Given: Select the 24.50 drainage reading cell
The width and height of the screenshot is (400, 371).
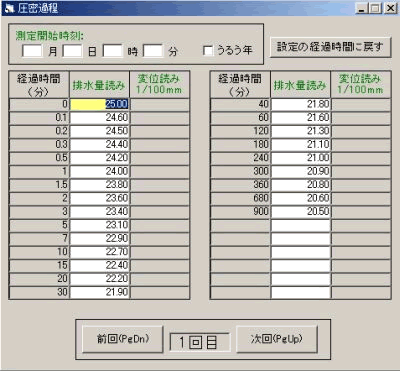Looking at the screenshot, I should click(x=99, y=131).
